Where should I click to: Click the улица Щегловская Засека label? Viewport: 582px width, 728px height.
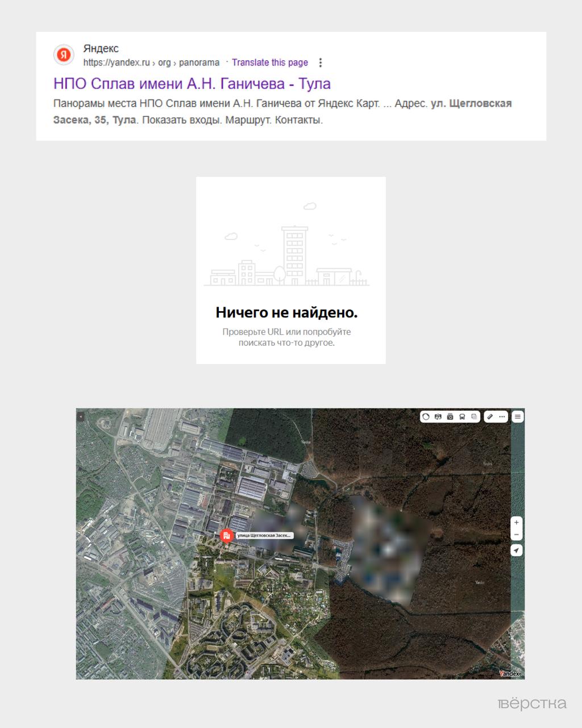(264, 536)
